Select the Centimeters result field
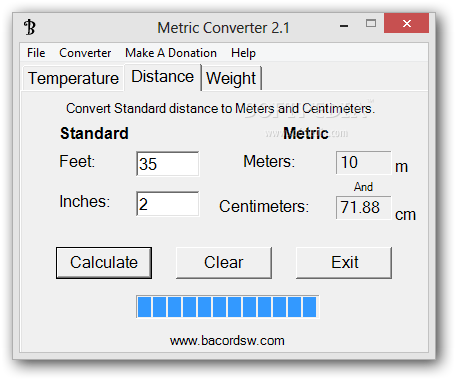 pyautogui.click(x=364, y=207)
